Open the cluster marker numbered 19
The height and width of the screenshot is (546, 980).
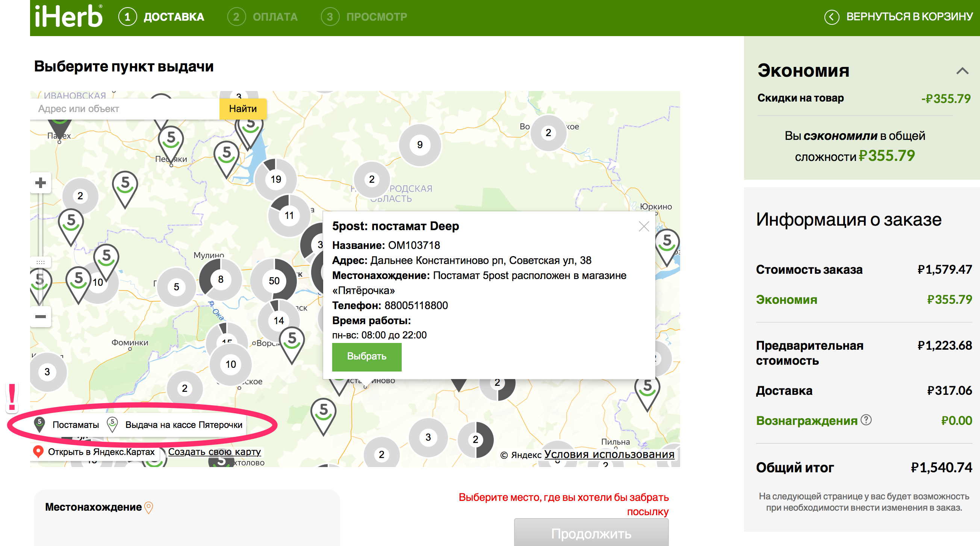(276, 179)
